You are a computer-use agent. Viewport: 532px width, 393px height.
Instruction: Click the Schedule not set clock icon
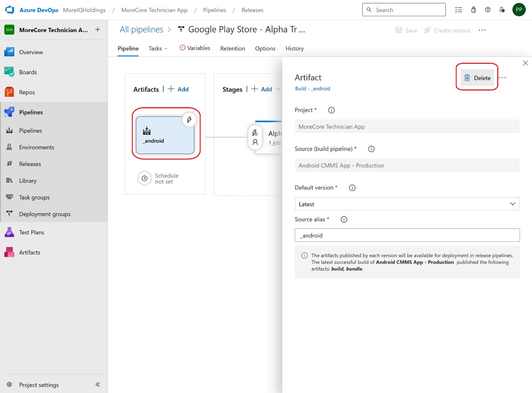[144, 179]
